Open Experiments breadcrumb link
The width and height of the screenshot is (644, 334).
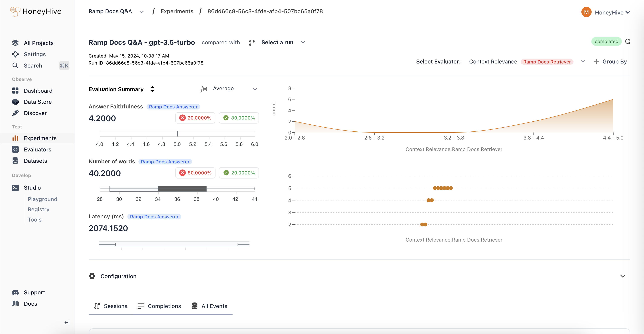coord(177,11)
